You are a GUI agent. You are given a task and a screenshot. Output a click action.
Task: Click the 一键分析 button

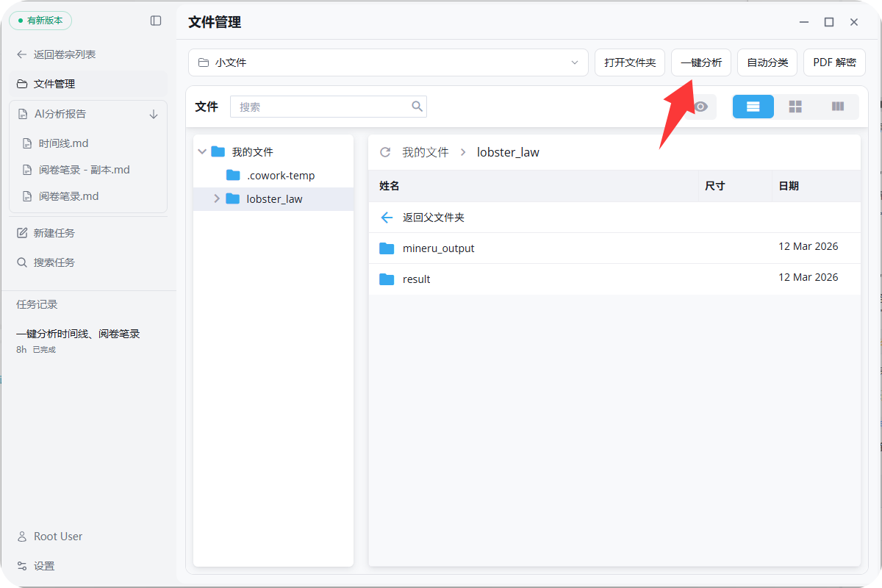click(x=700, y=62)
